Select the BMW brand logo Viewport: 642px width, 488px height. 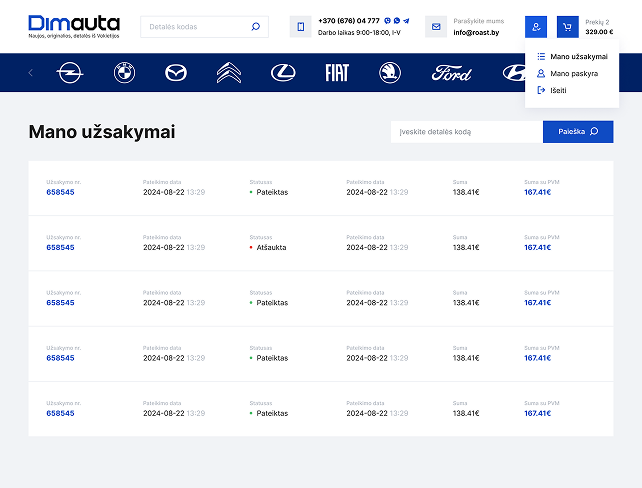123,72
